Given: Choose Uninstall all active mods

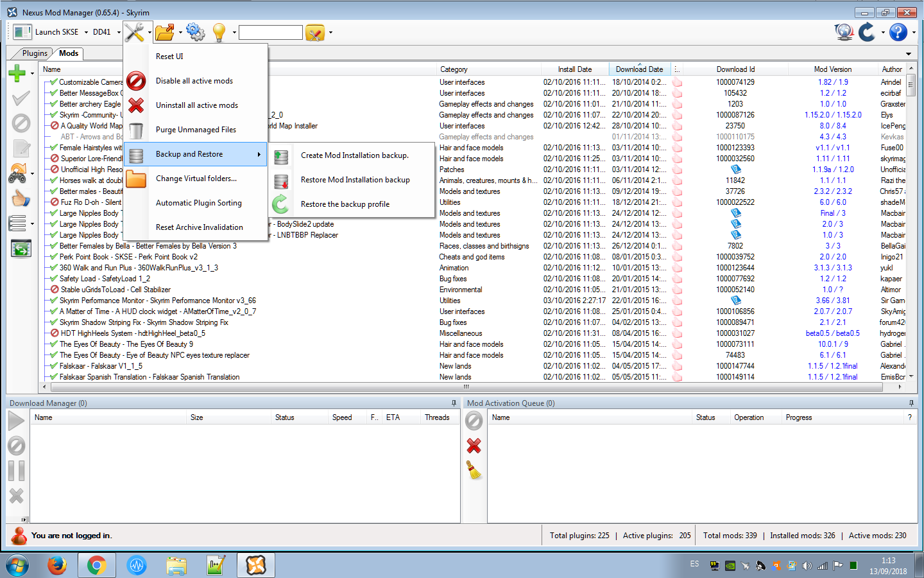Looking at the screenshot, I should [x=196, y=105].
